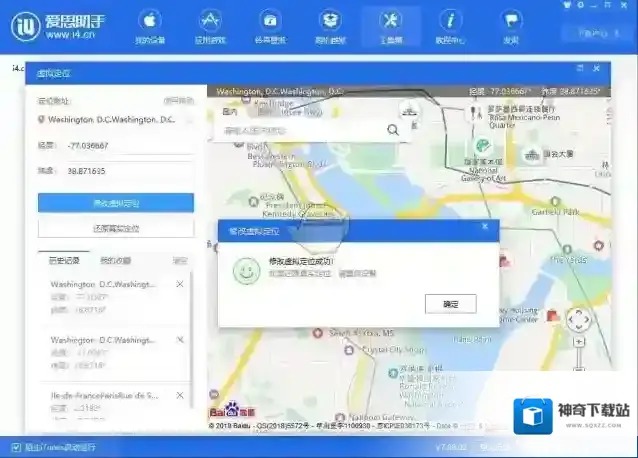This screenshot has width=638, height=458.
Task: Close the virtual location success dialog
Action: click(485, 230)
